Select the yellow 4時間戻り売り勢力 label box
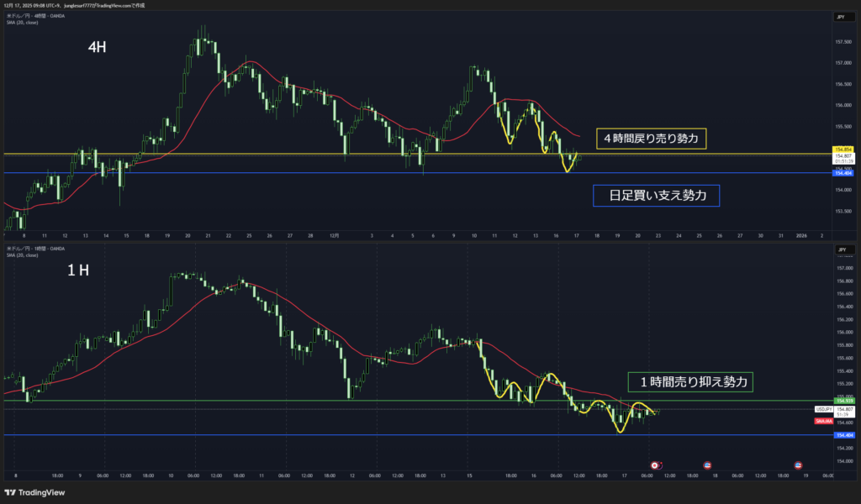Image resolution: width=861 pixels, height=504 pixels. point(651,137)
